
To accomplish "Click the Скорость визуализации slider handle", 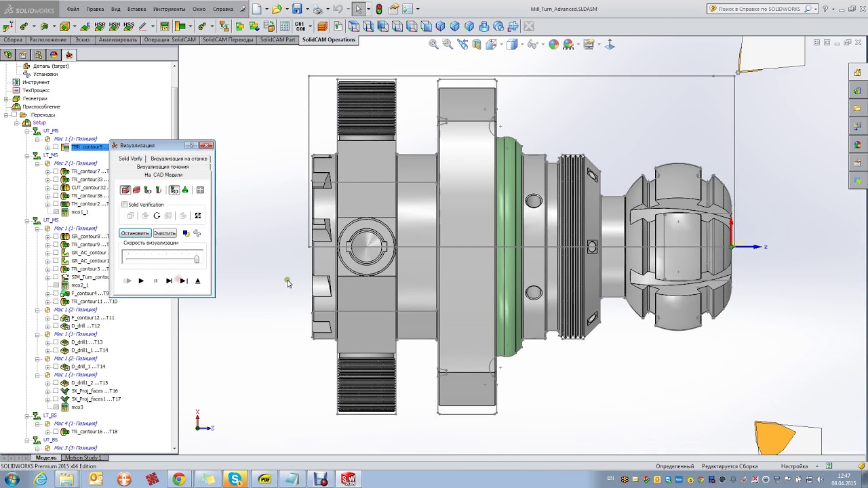I will pyautogui.click(x=197, y=258).
